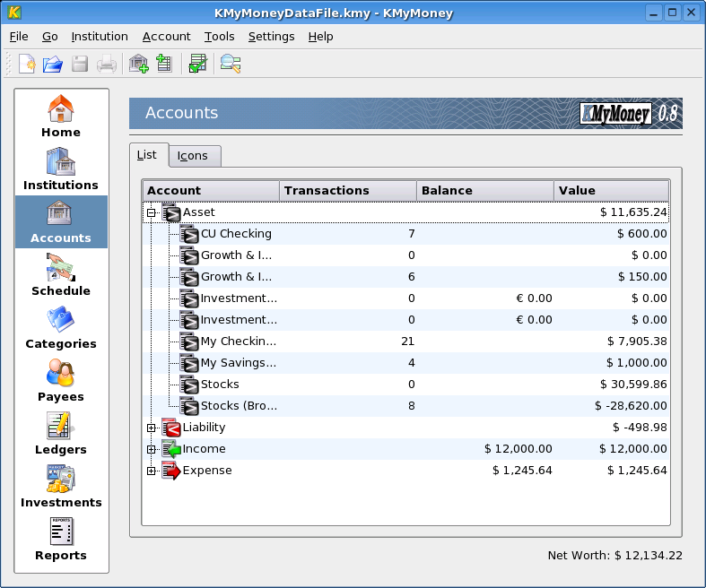Screen dimensions: 706x588
Task: Click the Asset account group icon
Action: (171, 212)
